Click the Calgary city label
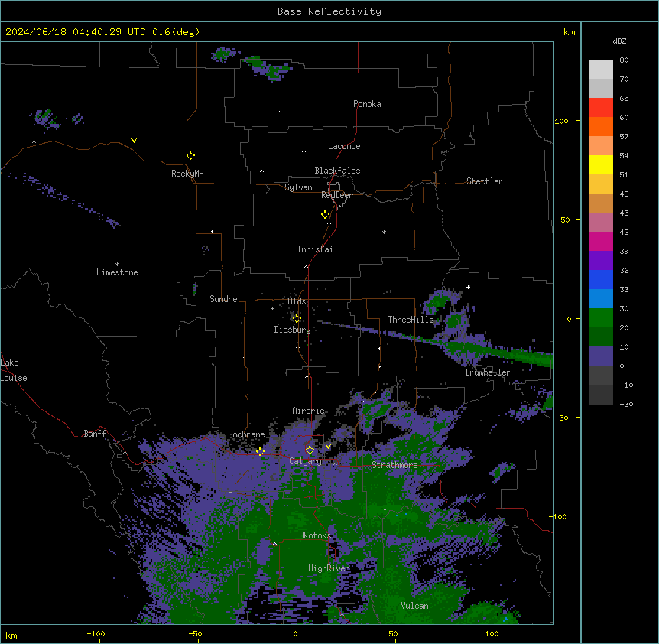The width and height of the screenshot is (659, 644). tap(305, 461)
